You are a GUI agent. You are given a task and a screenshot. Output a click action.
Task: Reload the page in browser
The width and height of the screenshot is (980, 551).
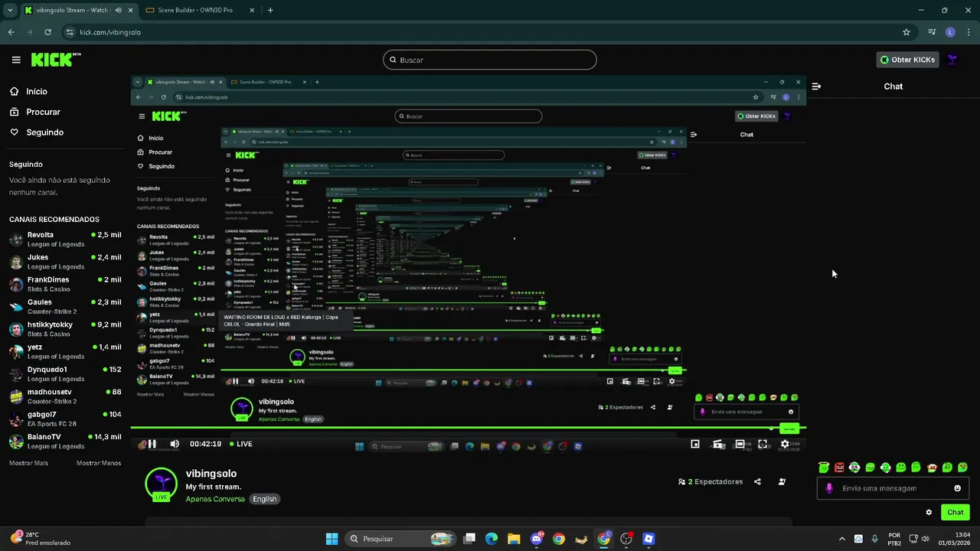click(x=48, y=32)
